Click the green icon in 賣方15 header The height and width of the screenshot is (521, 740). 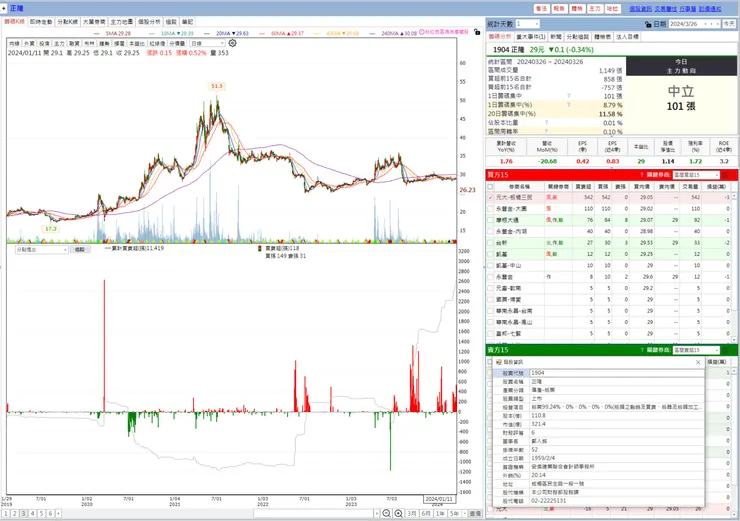[x=726, y=350]
